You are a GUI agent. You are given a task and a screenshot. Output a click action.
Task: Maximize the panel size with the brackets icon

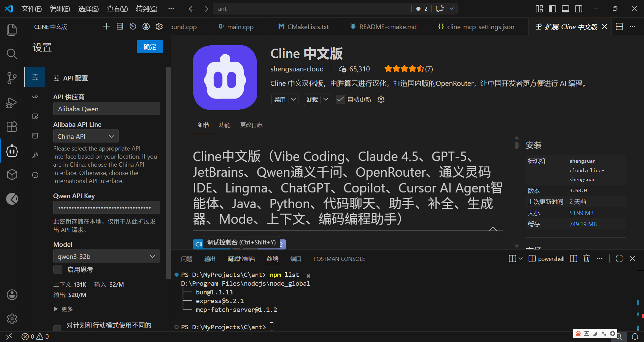(x=620, y=259)
